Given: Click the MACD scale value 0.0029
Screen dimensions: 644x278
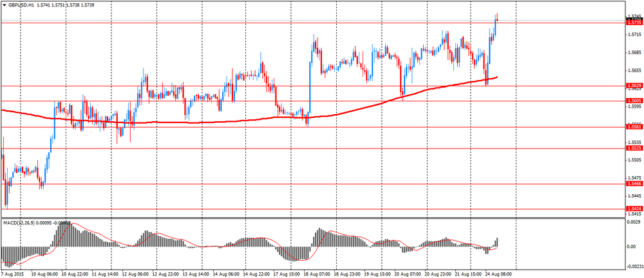Looking at the screenshot, I should pyautogui.click(x=634, y=222).
